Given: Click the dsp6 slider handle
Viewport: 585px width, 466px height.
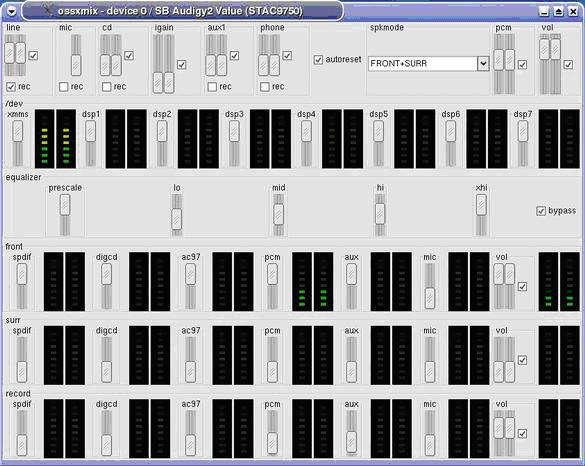Looking at the screenshot, I should click(451, 131).
